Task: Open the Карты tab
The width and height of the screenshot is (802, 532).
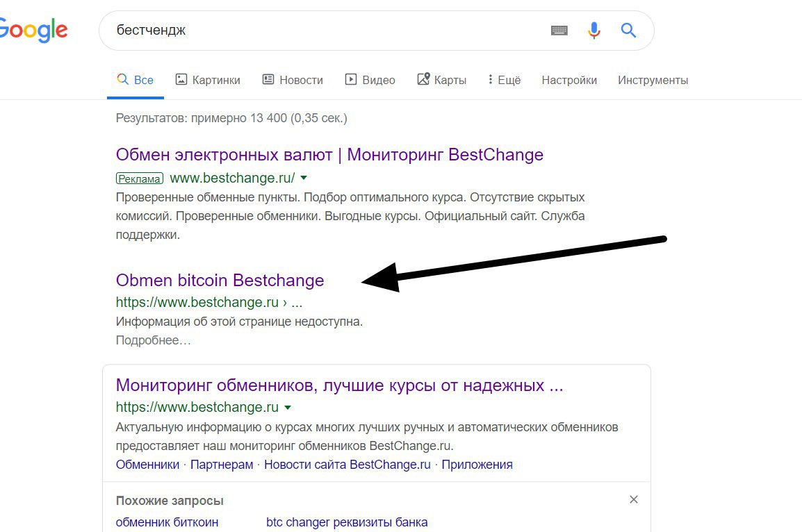Action: pos(442,80)
